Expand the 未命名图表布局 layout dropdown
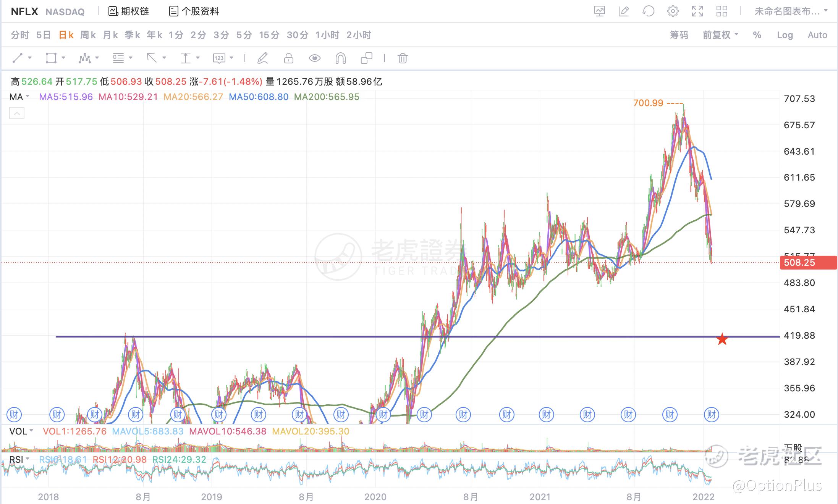 (791, 11)
